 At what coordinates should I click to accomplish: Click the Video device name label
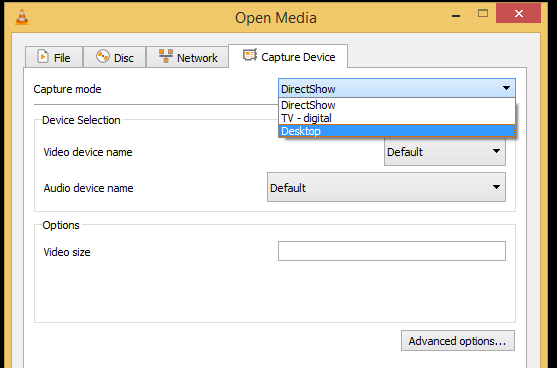[88, 152]
